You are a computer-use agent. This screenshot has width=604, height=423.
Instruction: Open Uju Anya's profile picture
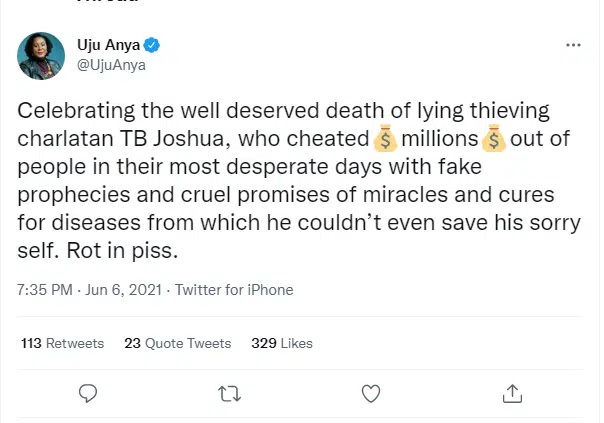click(x=42, y=53)
